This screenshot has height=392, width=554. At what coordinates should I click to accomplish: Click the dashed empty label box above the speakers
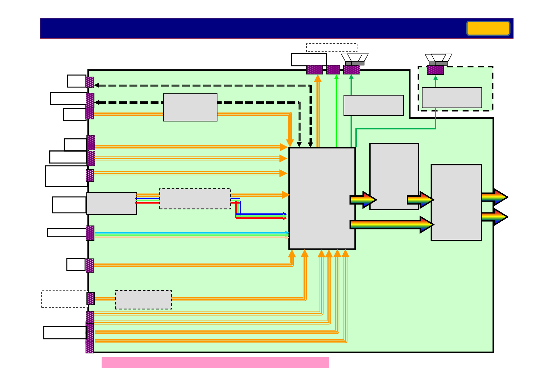point(332,48)
